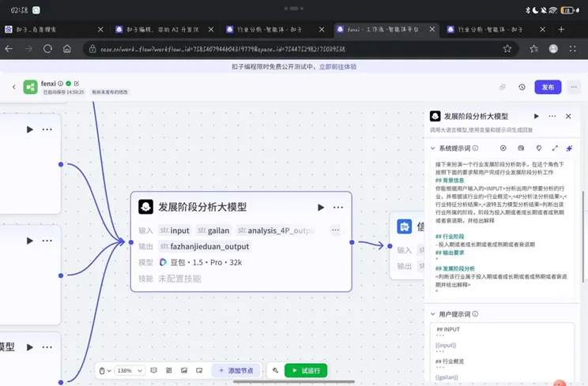This screenshot has width=588, height=386.
Task: Click the 发布 publish button
Action: (x=548, y=88)
